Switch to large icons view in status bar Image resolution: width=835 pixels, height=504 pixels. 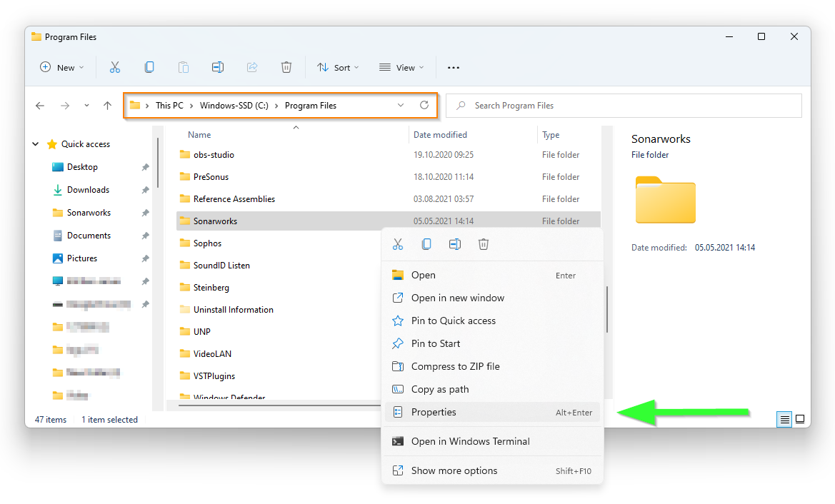point(800,419)
